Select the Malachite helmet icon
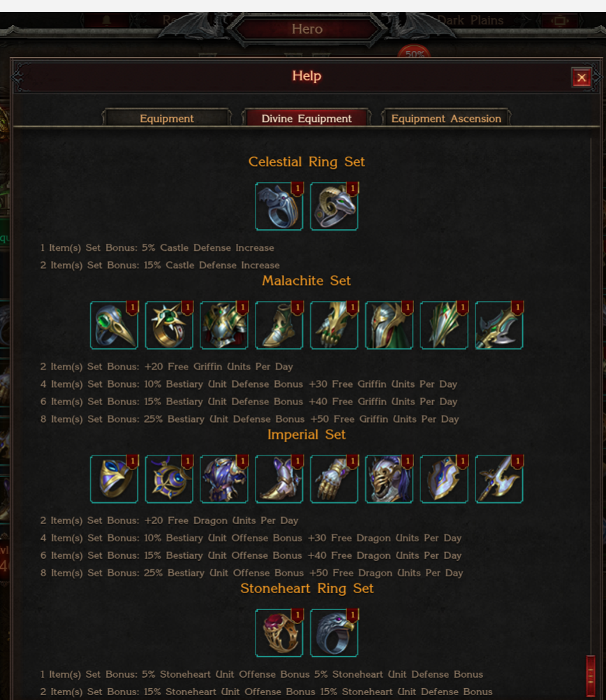 389,325
